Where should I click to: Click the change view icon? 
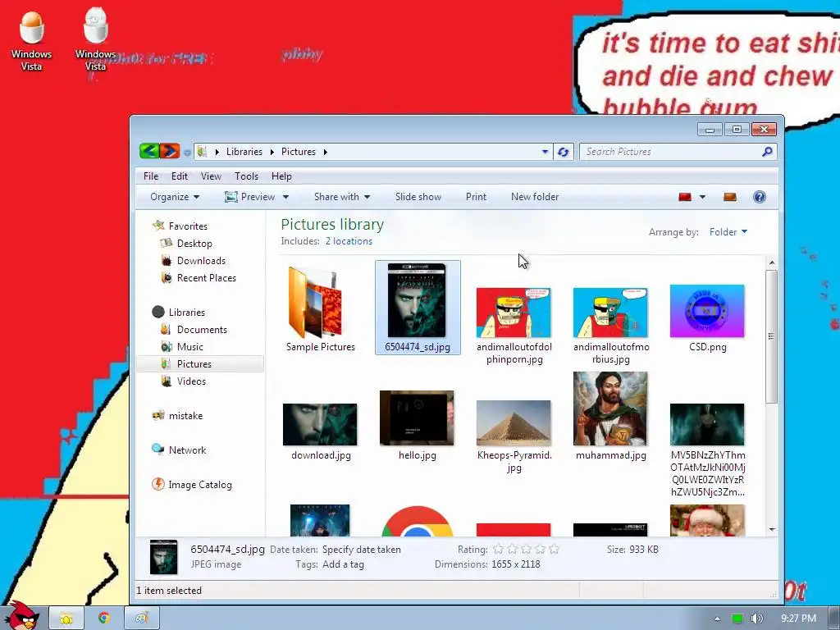685,197
